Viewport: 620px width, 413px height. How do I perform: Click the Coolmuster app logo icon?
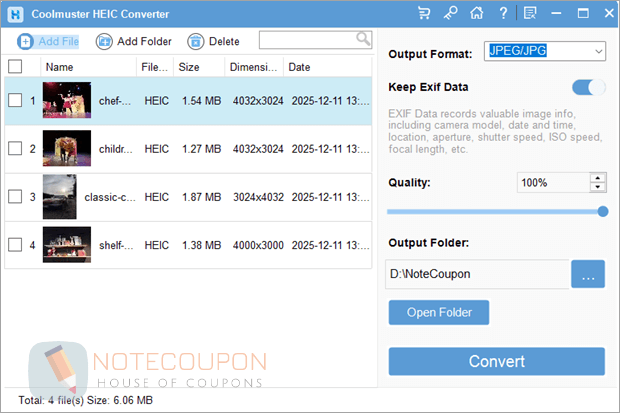tap(15, 14)
